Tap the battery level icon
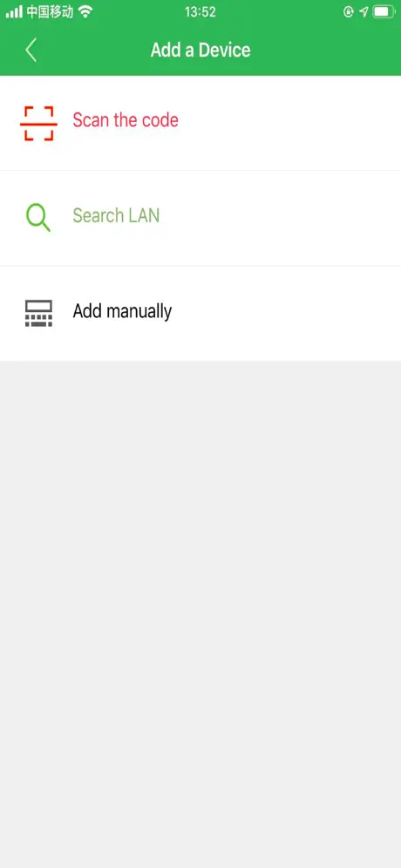This screenshot has width=401, height=868. pos(384,11)
